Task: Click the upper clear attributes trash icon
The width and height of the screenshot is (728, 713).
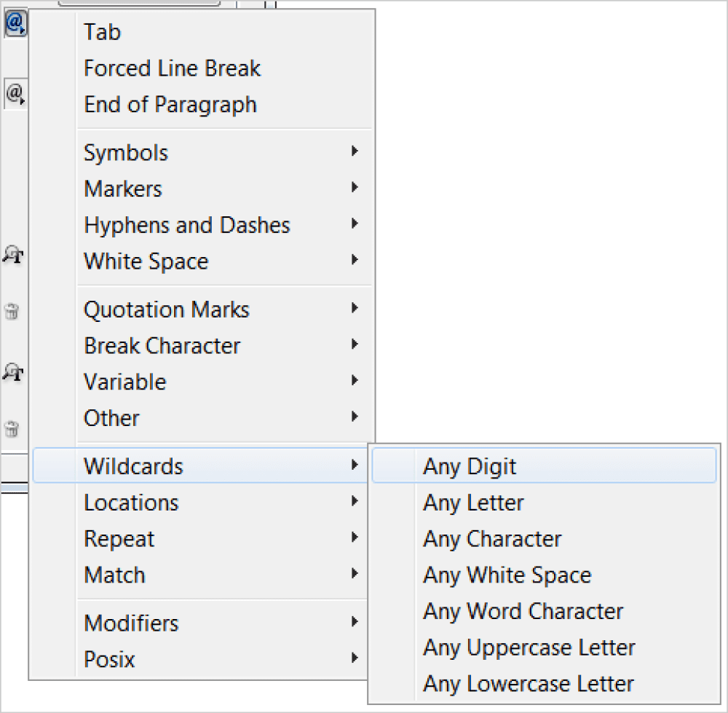Action: pyautogui.click(x=12, y=312)
